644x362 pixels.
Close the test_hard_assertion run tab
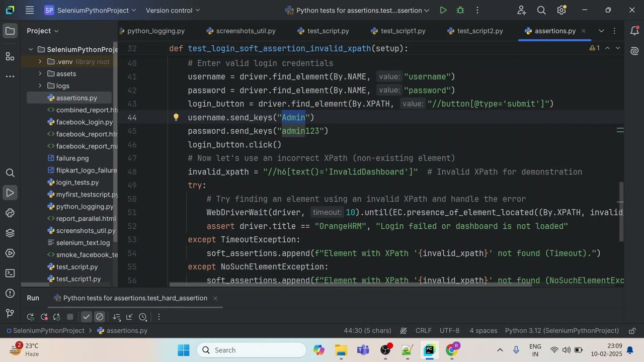tap(215, 298)
